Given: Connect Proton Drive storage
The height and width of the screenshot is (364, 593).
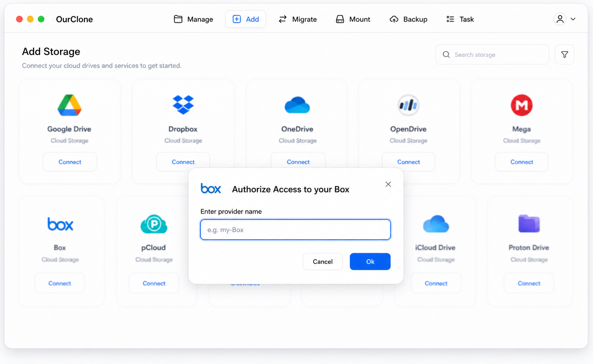Looking at the screenshot, I should pyautogui.click(x=529, y=283).
